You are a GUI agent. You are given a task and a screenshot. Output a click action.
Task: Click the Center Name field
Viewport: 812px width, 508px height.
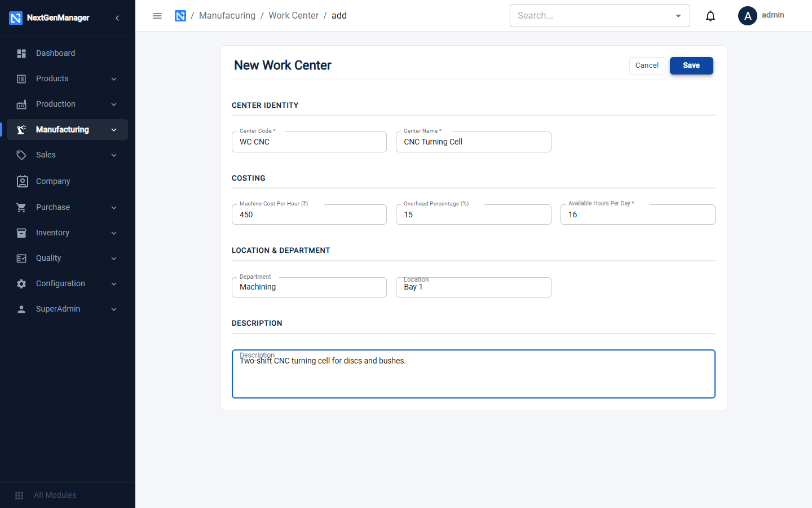(474, 142)
